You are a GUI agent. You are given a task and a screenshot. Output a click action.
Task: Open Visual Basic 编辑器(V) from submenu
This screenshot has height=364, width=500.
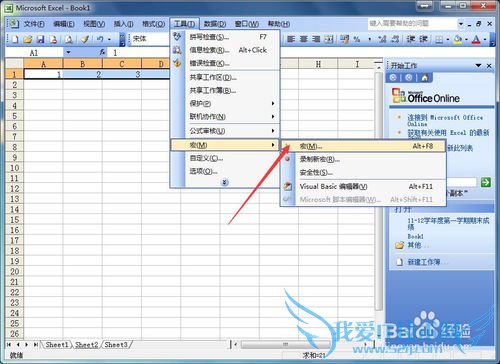pos(363,186)
